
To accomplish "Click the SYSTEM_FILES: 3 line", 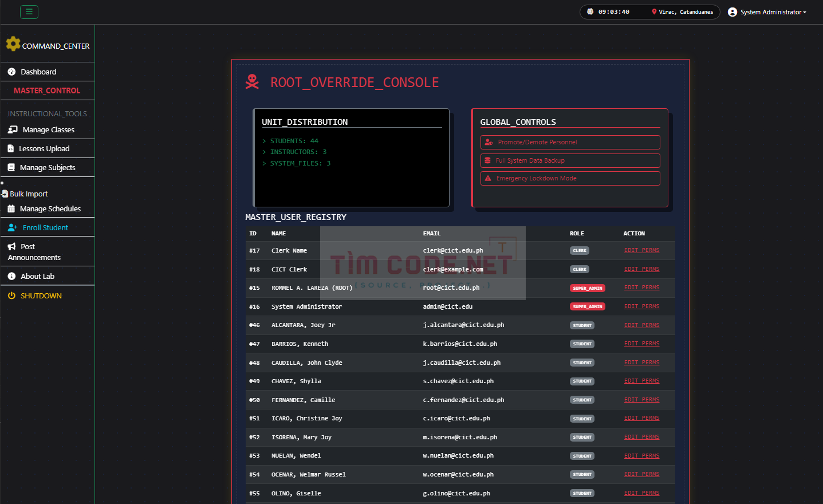I will (296, 163).
